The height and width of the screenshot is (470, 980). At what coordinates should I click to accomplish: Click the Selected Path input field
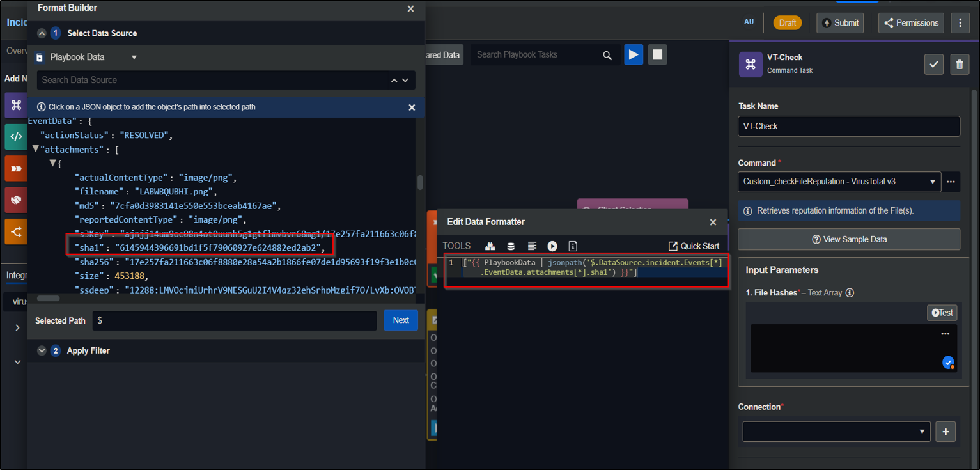[x=234, y=320]
